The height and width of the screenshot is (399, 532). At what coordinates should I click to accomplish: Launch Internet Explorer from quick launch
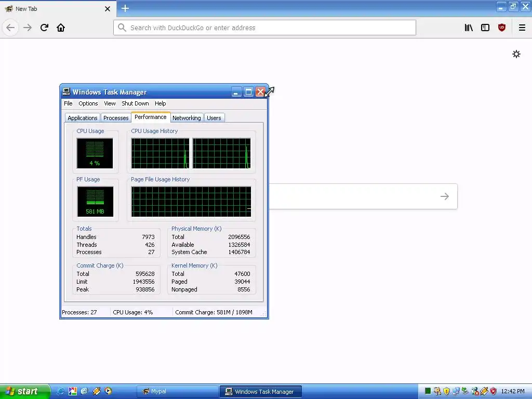coord(61,391)
